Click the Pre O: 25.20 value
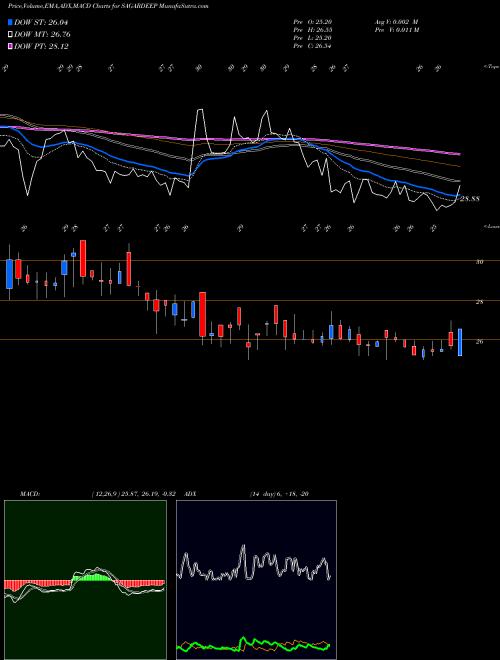Image resolution: width=500 pixels, height=660 pixels. pyautogui.click(x=312, y=21)
